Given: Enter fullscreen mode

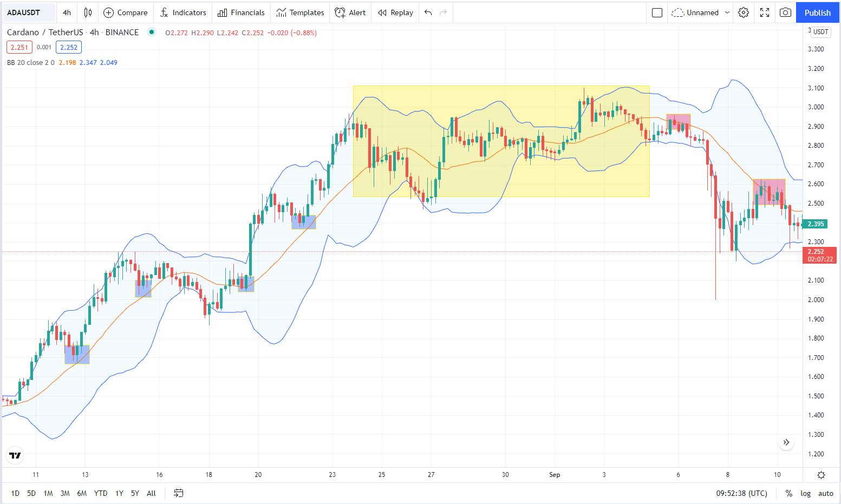Looking at the screenshot, I should click(x=765, y=12).
